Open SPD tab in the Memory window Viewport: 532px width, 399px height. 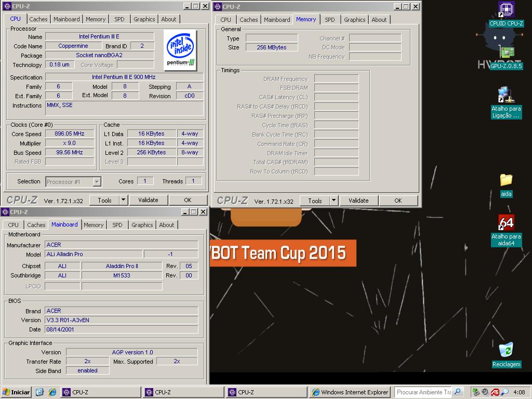(x=330, y=20)
